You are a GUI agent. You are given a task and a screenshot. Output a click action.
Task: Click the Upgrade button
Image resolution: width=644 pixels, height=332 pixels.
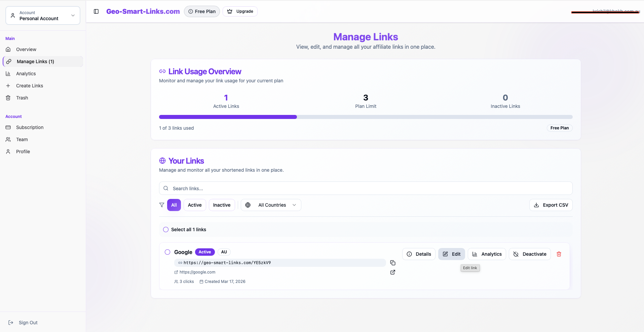click(x=240, y=11)
